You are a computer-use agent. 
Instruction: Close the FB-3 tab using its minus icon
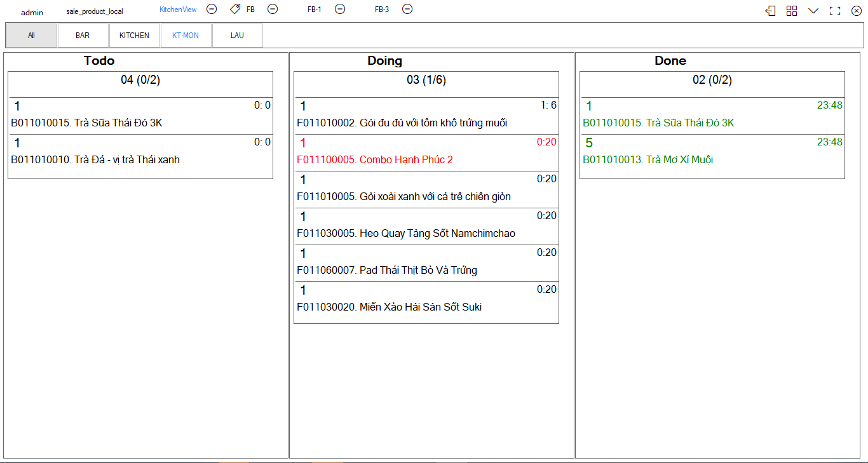click(x=407, y=9)
